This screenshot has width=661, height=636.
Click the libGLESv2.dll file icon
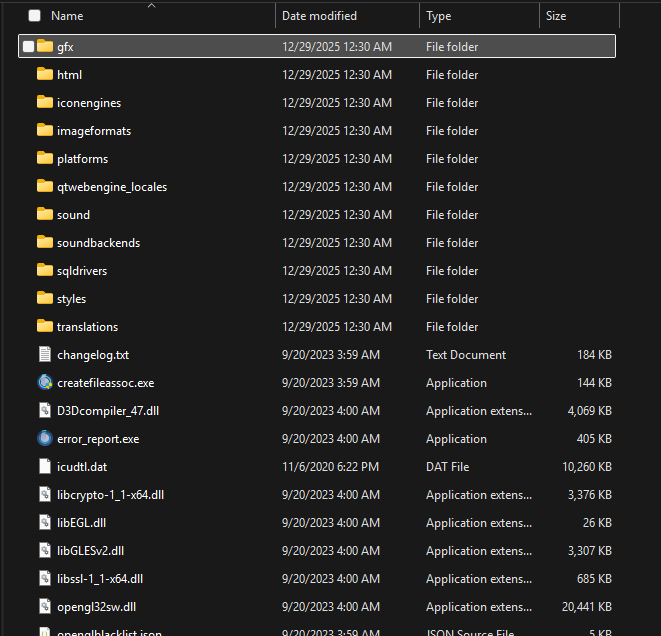(x=45, y=550)
